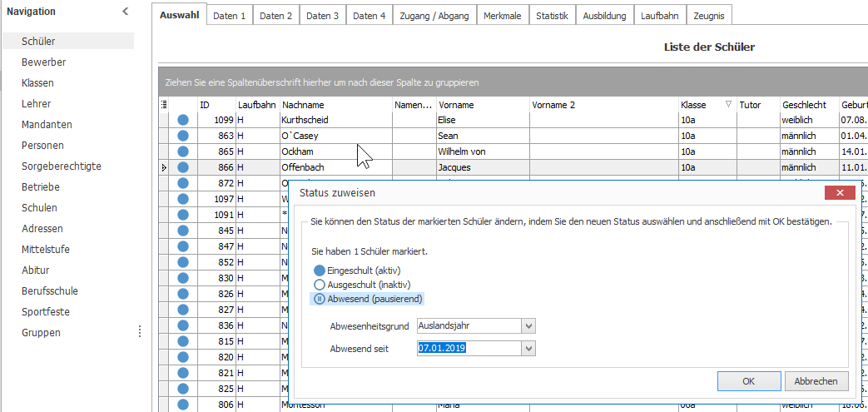Click the blue status icon for Ockham

pyautogui.click(x=183, y=151)
